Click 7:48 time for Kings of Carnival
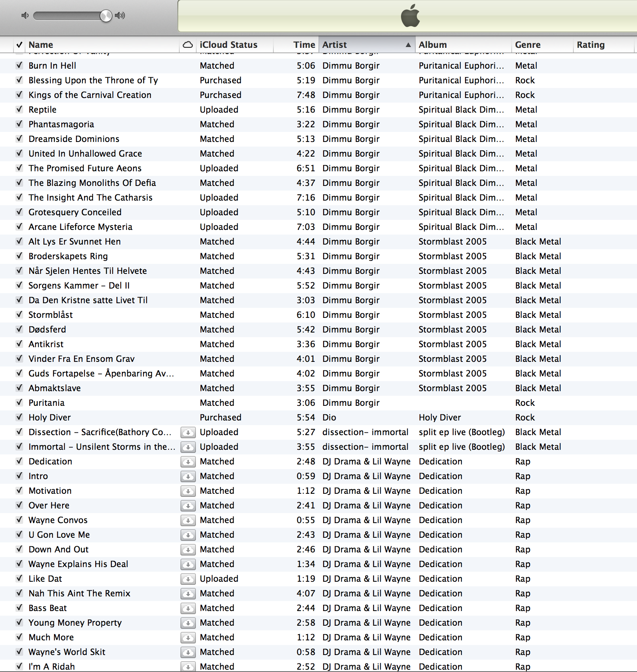This screenshot has width=637, height=672. (x=306, y=95)
